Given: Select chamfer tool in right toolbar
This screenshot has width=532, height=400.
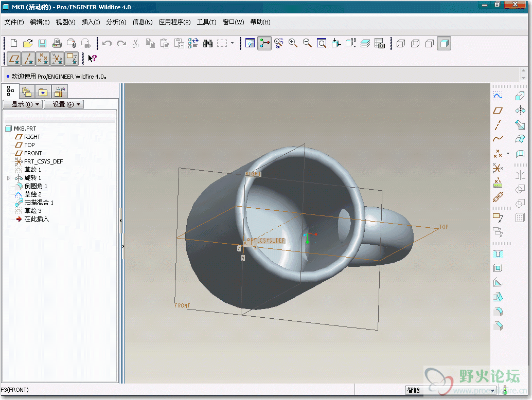Looking at the screenshot, I should pos(498,326).
